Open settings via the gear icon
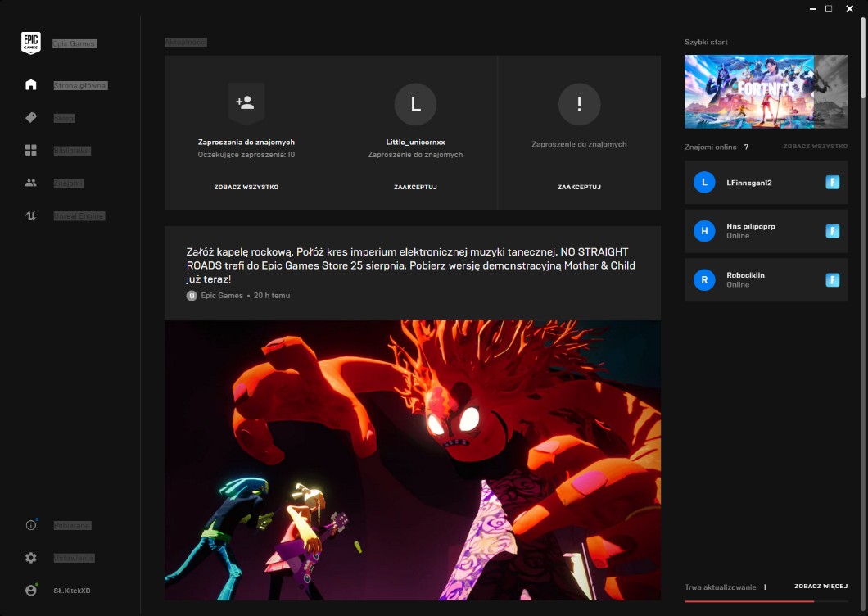The width and height of the screenshot is (868, 616). pyautogui.click(x=31, y=558)
